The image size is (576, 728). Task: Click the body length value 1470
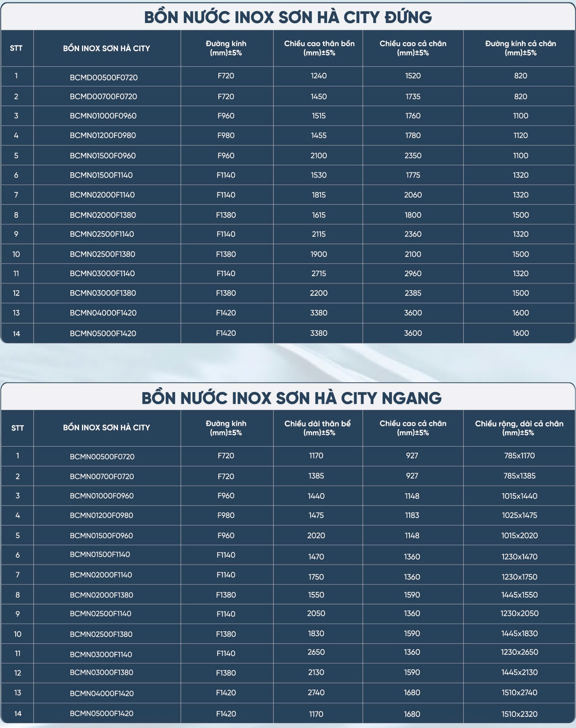[316, 557]
